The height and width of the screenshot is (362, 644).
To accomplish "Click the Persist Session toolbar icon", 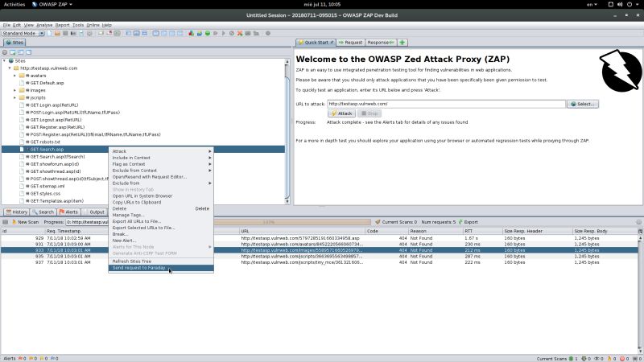I will tap(65, 33).
